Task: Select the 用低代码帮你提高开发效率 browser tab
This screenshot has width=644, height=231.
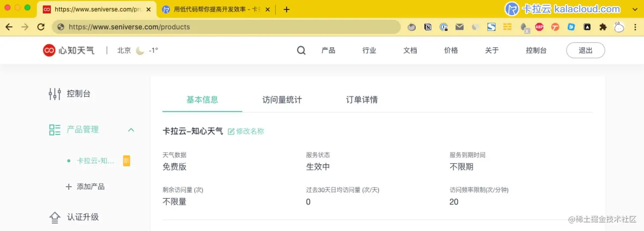Action: click(216, 9)
